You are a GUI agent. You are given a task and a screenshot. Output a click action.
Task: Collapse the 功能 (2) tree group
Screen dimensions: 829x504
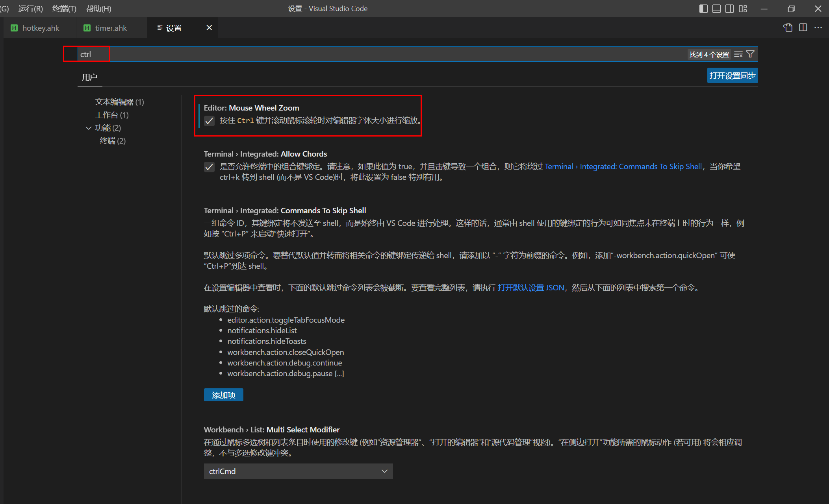coord(89,128)
